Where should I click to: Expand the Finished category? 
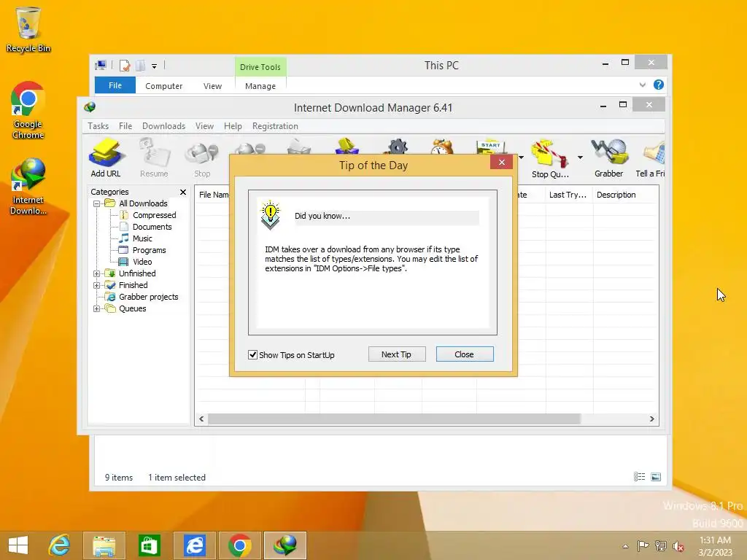click(x=97, y=285)
